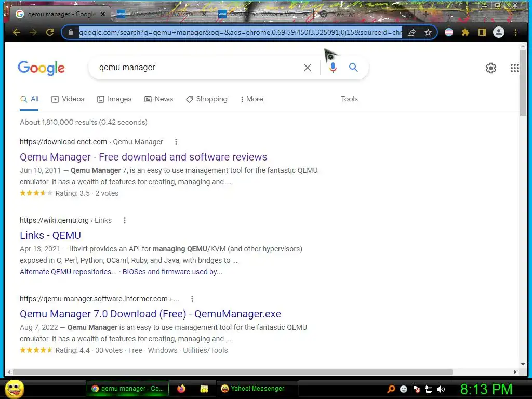Image resolution: width=532 pixels, height=399 pixels.
Task: Reload the current page
Action: coord(50,32)
